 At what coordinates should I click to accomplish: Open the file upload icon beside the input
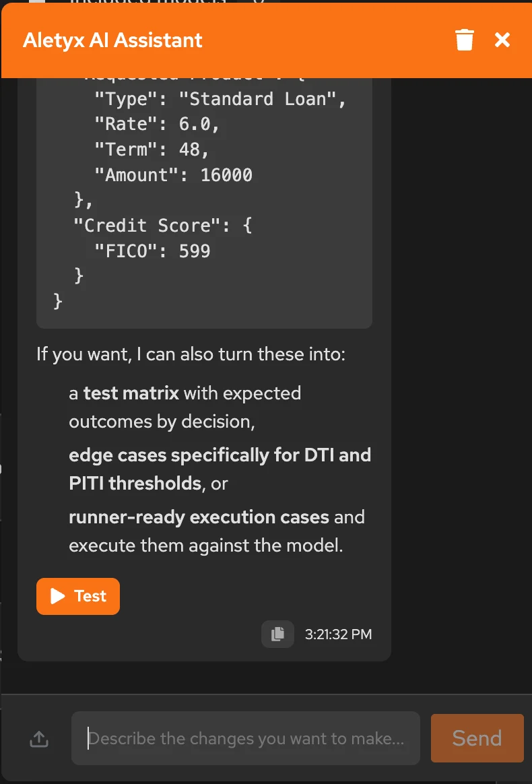(39, 738)
